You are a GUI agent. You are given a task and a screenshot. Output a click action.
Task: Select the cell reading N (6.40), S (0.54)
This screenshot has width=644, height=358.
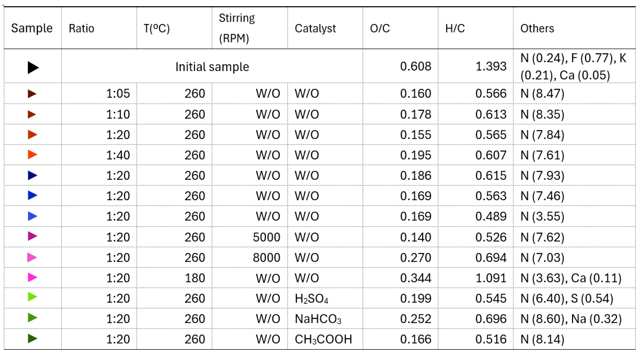click(567, 298)
